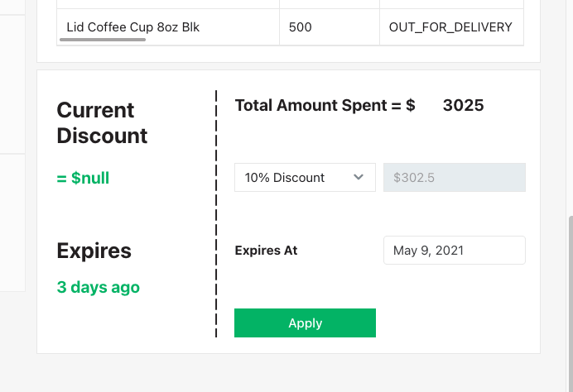Click the 3025 total amount value
Screen dimensions: 573x392
pos(463,106)
